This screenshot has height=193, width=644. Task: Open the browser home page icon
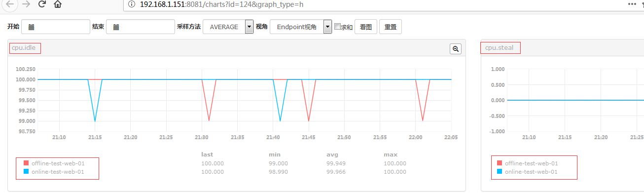click(58, 4)
